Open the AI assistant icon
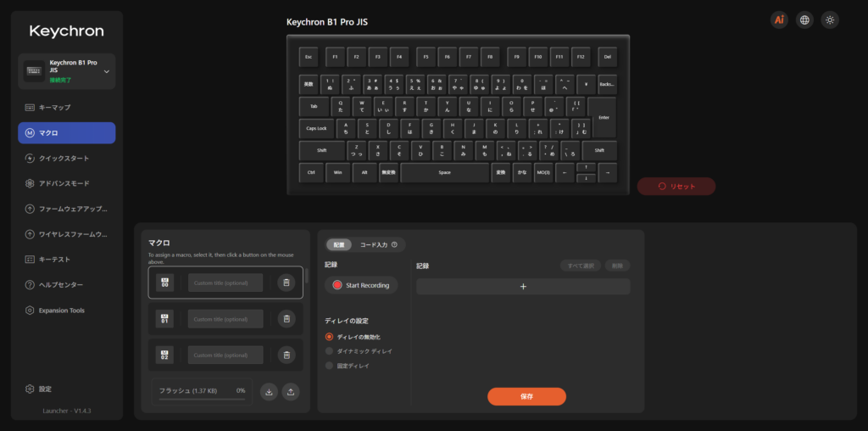Image resolution: width=868 pixels, height=431 pixels. 779,20
